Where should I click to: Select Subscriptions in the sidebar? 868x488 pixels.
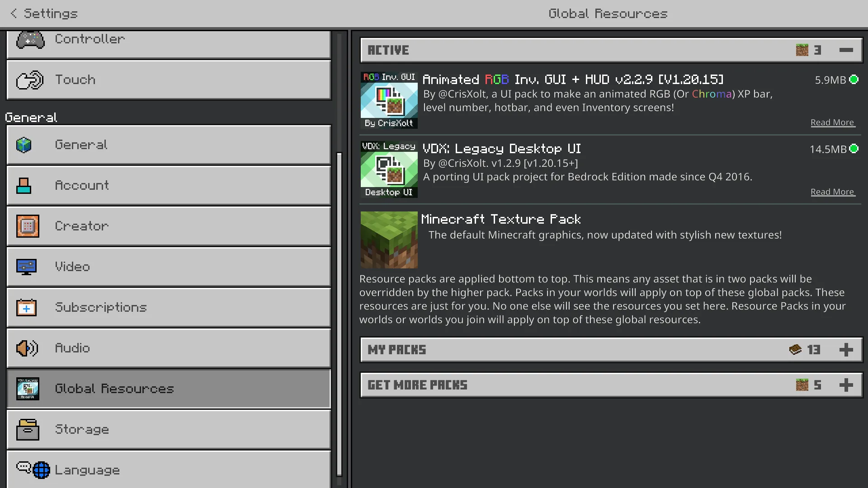(x=169, y=307)
